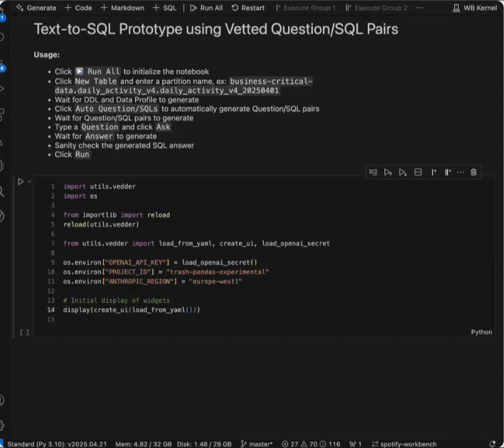The width and height of the screenshot is (504, 448).
Task: Delete the cell with trash icon
Action: click(x=474, y=172)
